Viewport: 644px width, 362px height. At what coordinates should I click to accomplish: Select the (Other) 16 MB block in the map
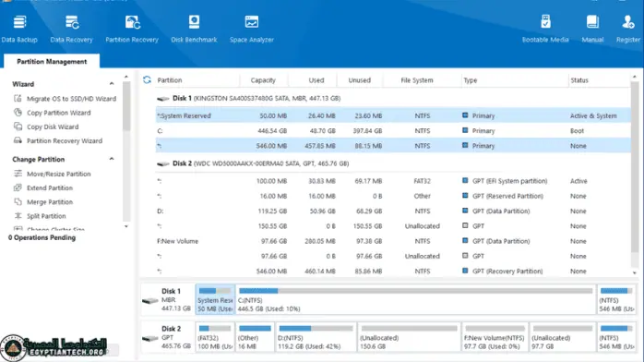[255, 337]
